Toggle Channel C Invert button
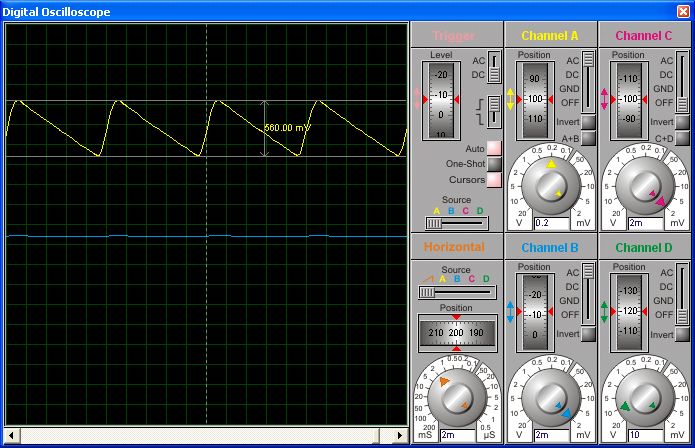The height and width of the screenshot is (448, 695). click(x=683, y=122)
